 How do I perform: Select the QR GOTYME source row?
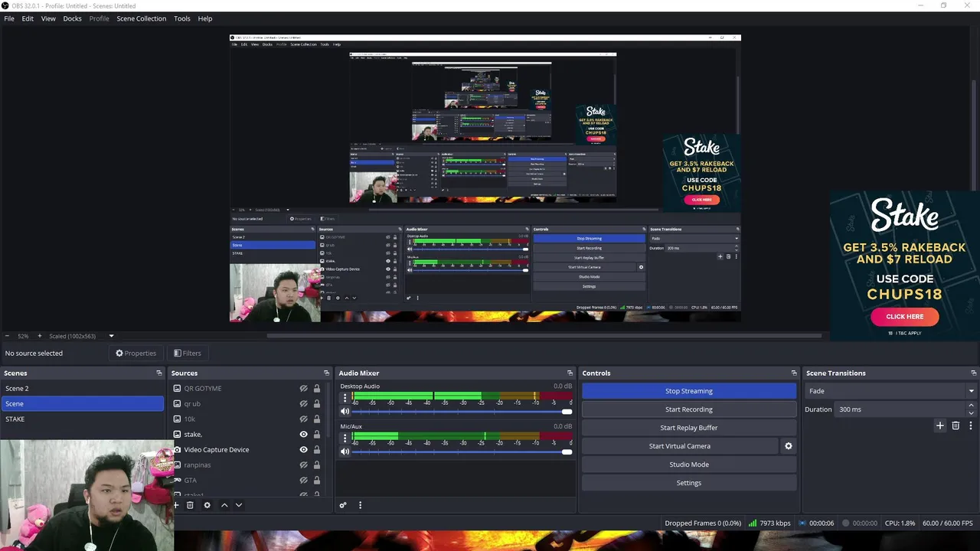[247, 388]
